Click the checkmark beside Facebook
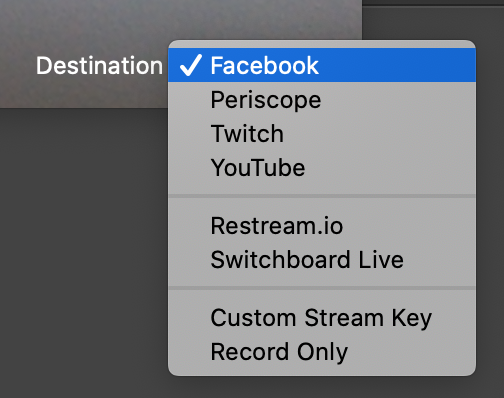The image size is (504, 398). 191,65
